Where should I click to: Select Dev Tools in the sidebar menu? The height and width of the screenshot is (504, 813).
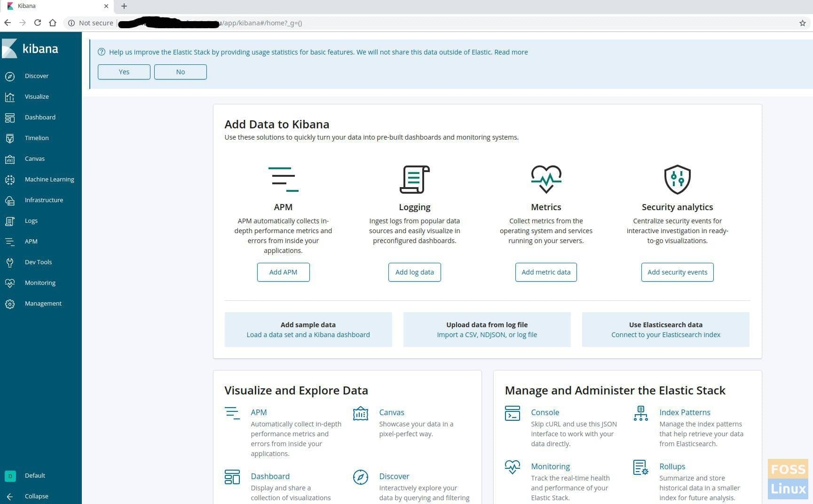pos(38,262)
